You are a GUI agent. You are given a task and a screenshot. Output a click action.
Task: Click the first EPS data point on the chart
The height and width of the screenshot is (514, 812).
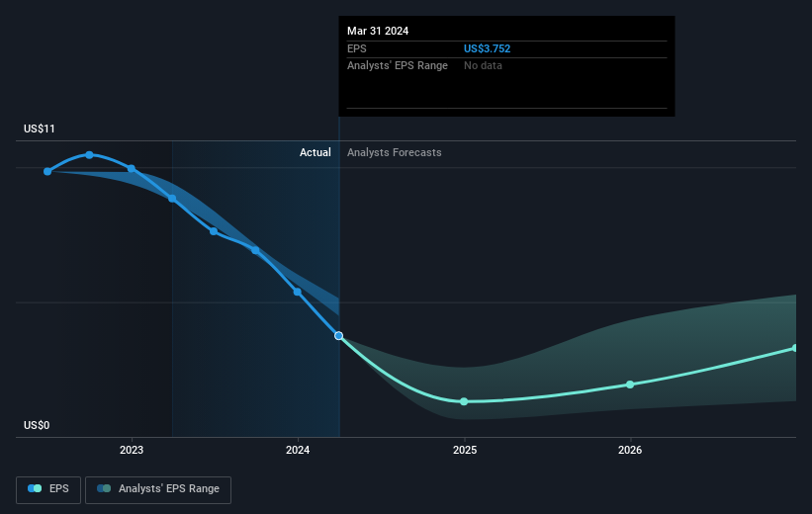pyautogui.click(x=47, y=171)
